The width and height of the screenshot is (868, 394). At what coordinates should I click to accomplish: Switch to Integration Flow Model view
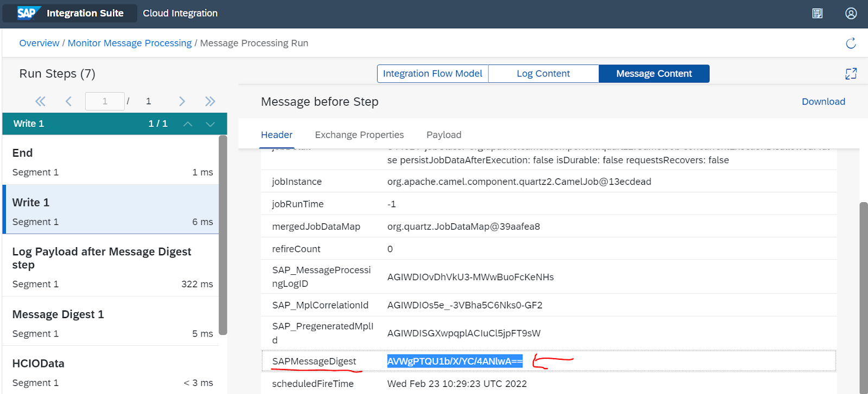click(x=432, y=74)
